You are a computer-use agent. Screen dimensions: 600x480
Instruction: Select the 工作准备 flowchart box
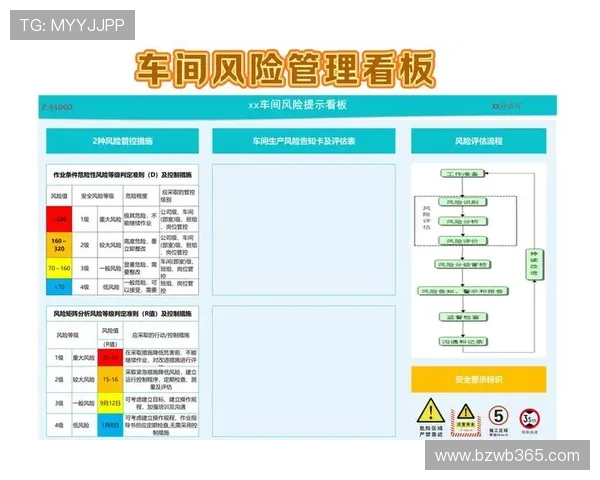tap(463, 174)
